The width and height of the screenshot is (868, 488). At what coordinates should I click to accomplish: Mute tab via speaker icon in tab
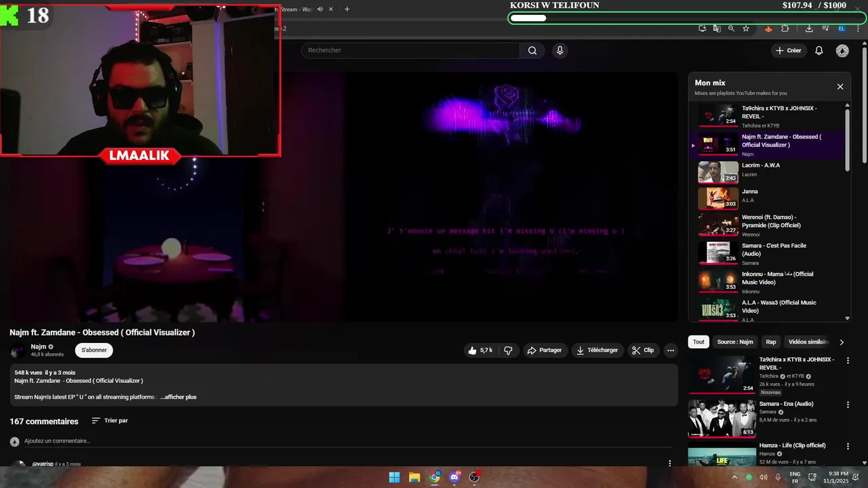[320, 9]
